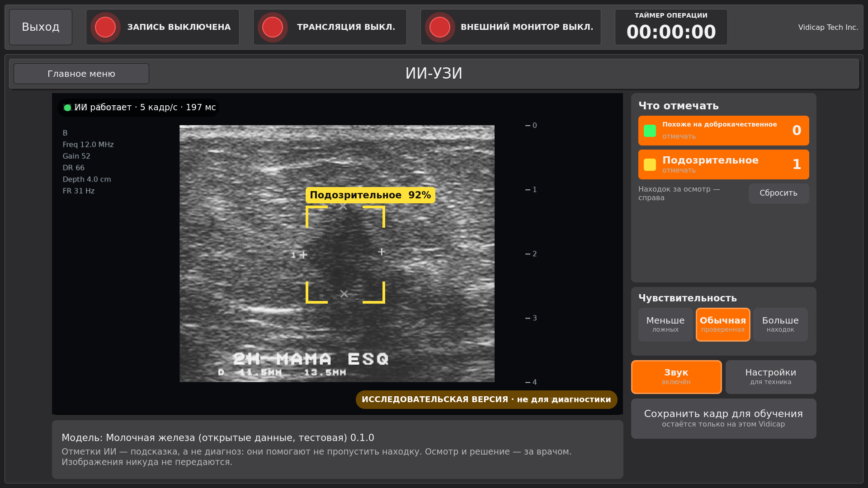Click the left caliper '+' marker labeled 1
Viewport: 868px width, 488px height.
(303, 255)
